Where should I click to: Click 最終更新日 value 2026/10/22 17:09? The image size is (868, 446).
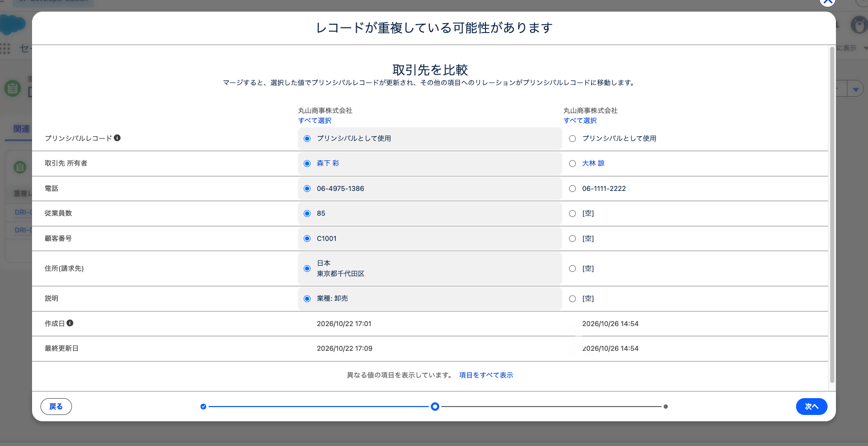point(345,349)
